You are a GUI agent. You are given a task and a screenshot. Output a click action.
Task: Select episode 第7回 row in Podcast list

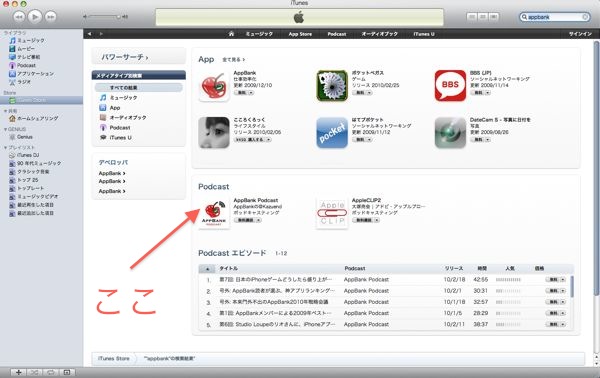pos(385,280)
